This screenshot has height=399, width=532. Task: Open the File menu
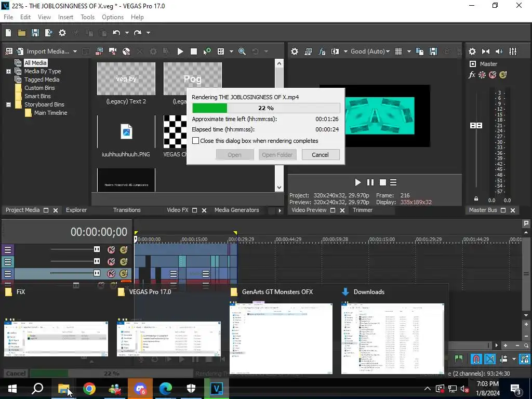pos(8,17)
